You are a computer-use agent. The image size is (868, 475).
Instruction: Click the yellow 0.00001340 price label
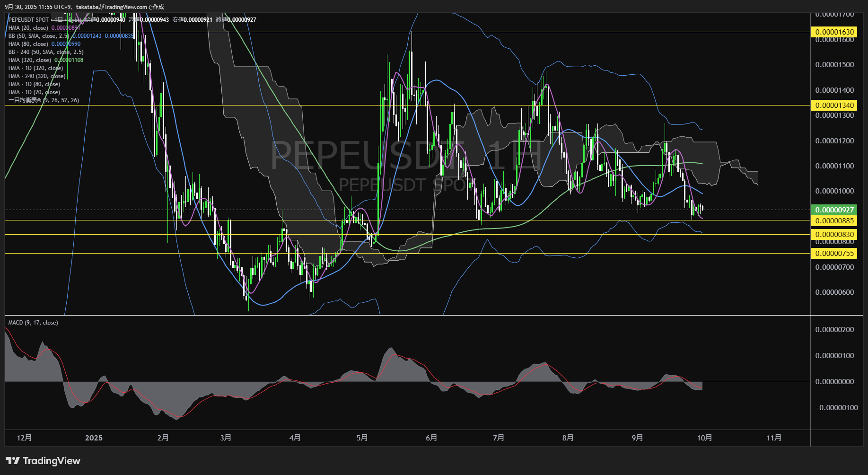click(835, 106)
